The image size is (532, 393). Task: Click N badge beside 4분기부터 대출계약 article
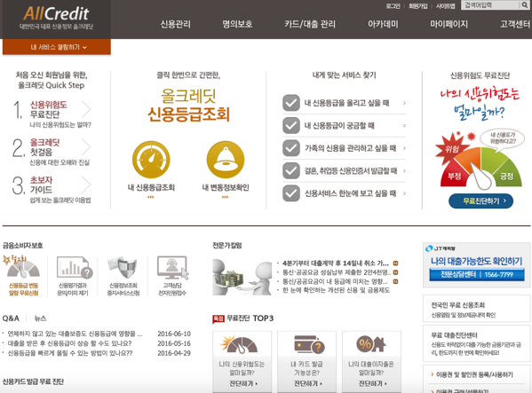395,263
